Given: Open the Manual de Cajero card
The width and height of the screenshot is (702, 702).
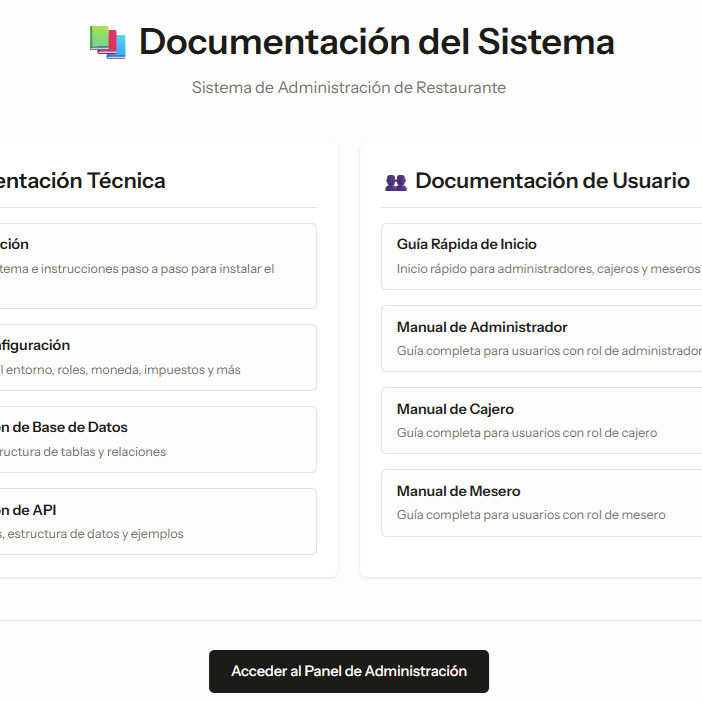Looking at the screenshot, I should (x=541, y=420).
